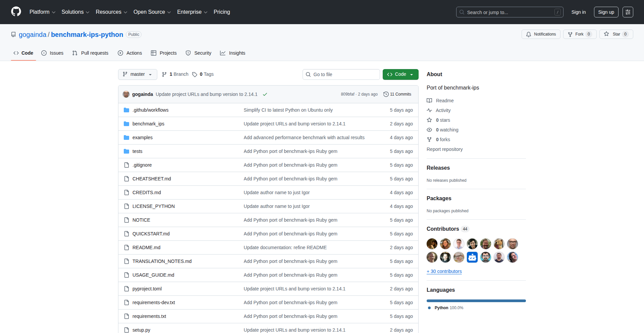Expand the Platform navigation menu
The width and height of the screenshot is (644, 333).
point(42,12)
